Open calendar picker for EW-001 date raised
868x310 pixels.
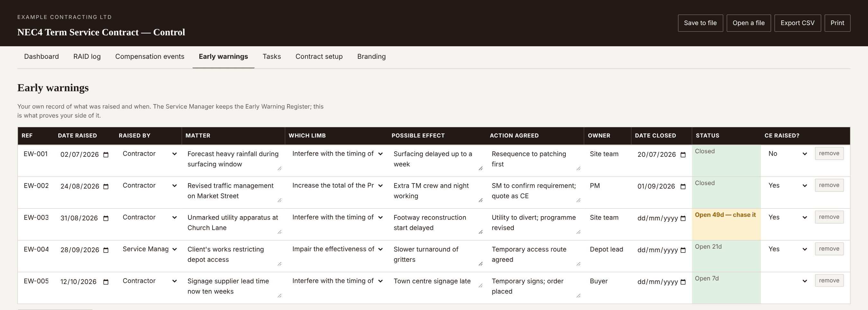click(x=106, y=155)
